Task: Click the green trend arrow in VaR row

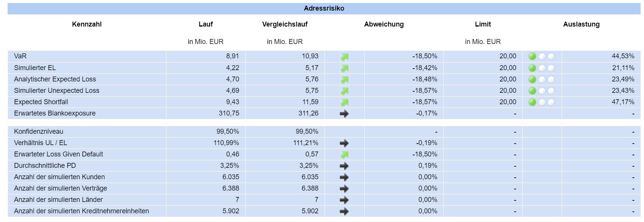Action: [344, 57]
